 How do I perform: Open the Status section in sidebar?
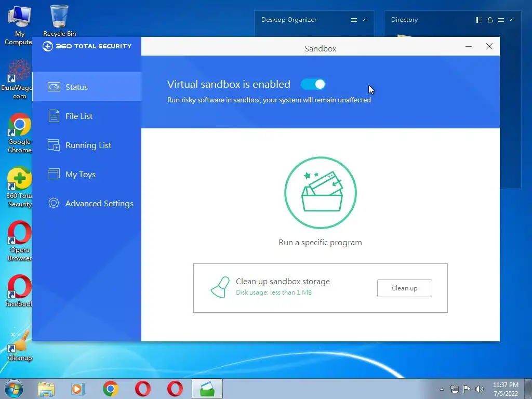pyautogui.click(x=87, y=87)
